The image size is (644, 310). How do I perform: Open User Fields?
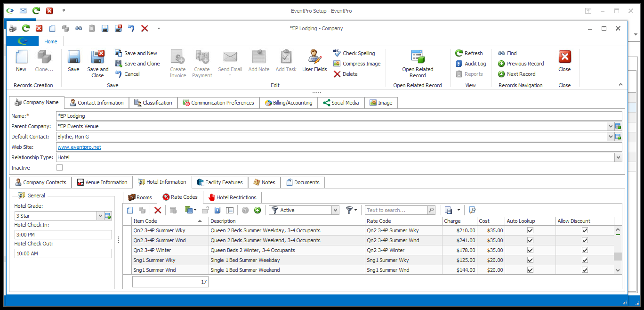pyautogui.click(x=314, y=61)
